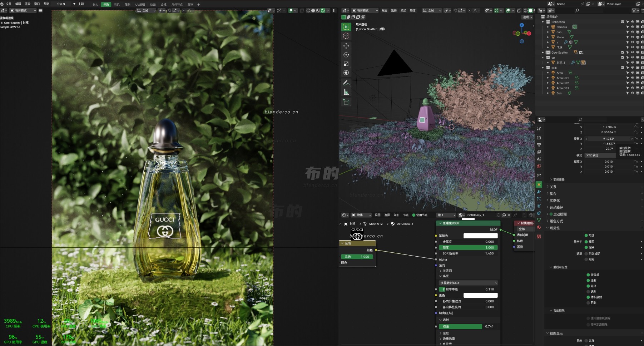Open the Render properties tab
Screen dimensions: 644x346
(x=539, y=138)
